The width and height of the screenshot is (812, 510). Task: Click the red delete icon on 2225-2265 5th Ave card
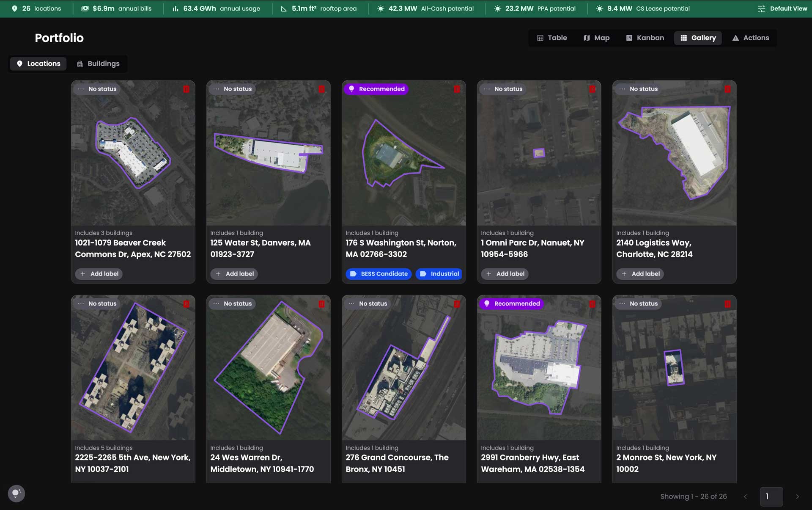click(x=186, y=304)
